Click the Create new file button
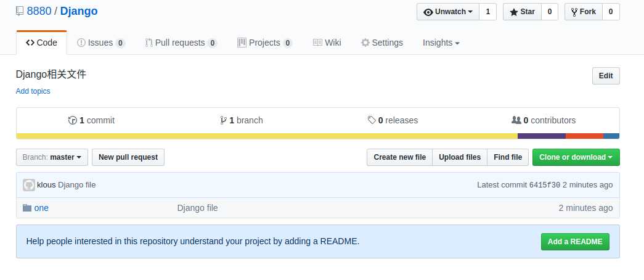Screen dimensions: 644x280 399,157
